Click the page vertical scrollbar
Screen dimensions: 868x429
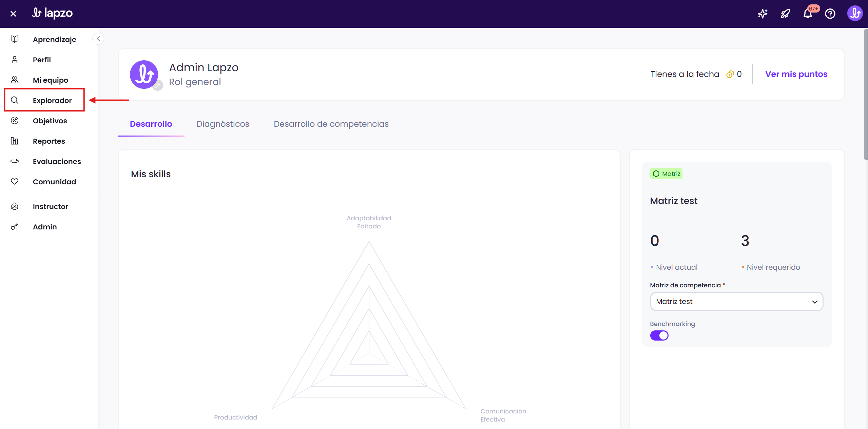865,95
